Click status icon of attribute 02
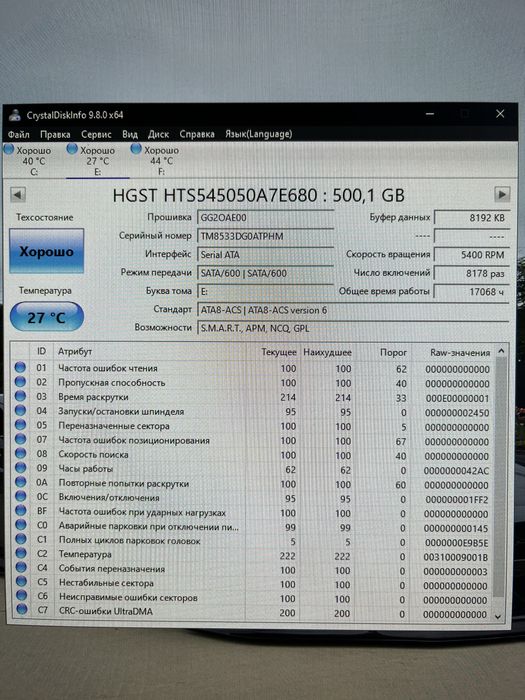525x700 pixels. [20, 382]
